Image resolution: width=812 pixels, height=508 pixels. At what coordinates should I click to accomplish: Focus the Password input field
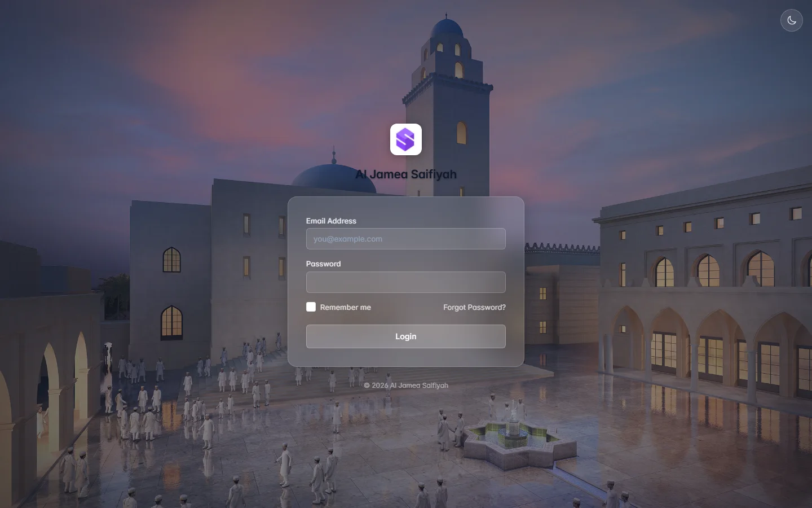tap(406, 282)
